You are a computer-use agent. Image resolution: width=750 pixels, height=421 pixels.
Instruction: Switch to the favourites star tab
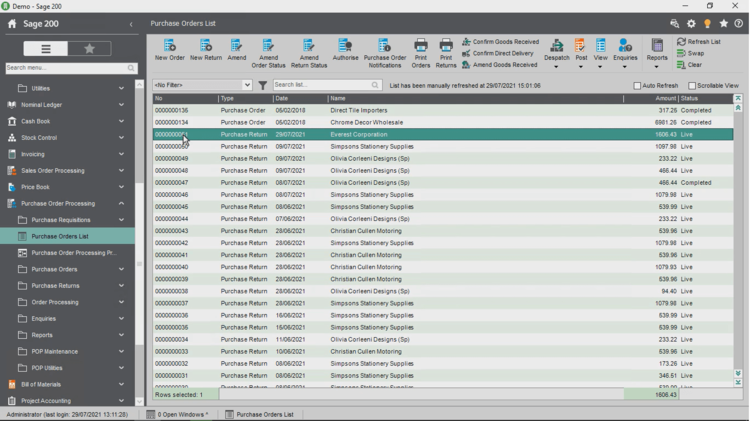pos(89,48)
